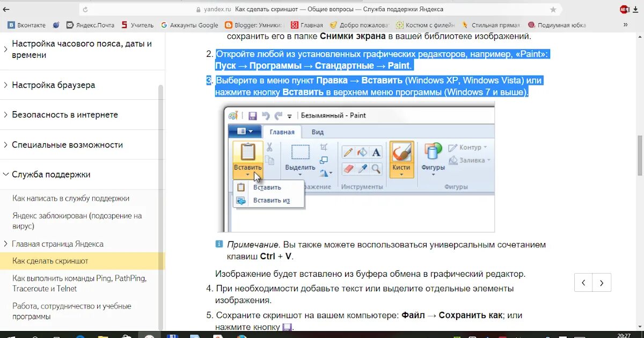Select the Fill bucket tool in Paint

click(x=362, y=152)
